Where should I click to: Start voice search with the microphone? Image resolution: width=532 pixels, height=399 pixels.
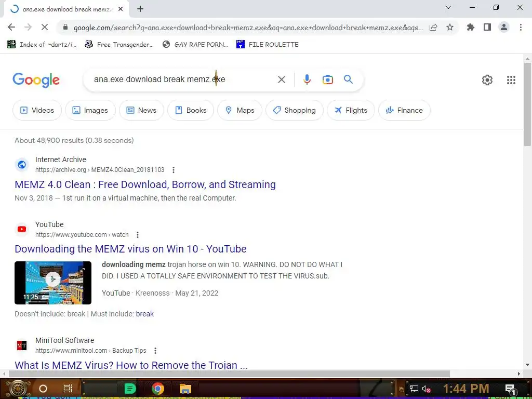click(307, 79)
